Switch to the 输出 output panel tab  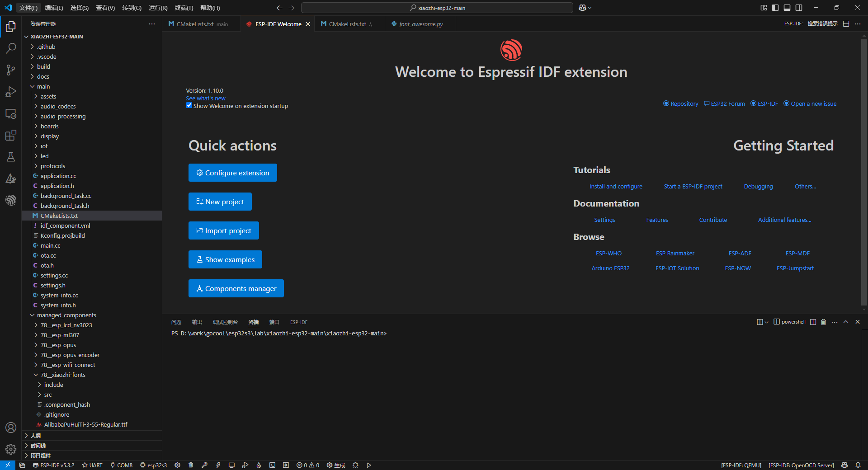tap(197, 322)
